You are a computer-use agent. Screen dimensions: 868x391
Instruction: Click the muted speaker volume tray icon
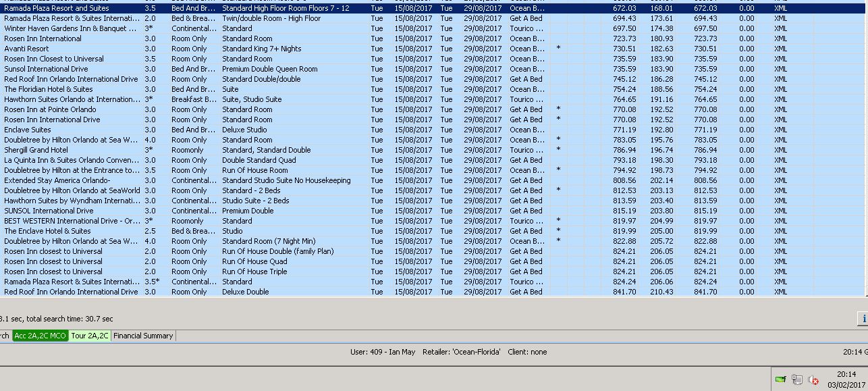point(813,380)
